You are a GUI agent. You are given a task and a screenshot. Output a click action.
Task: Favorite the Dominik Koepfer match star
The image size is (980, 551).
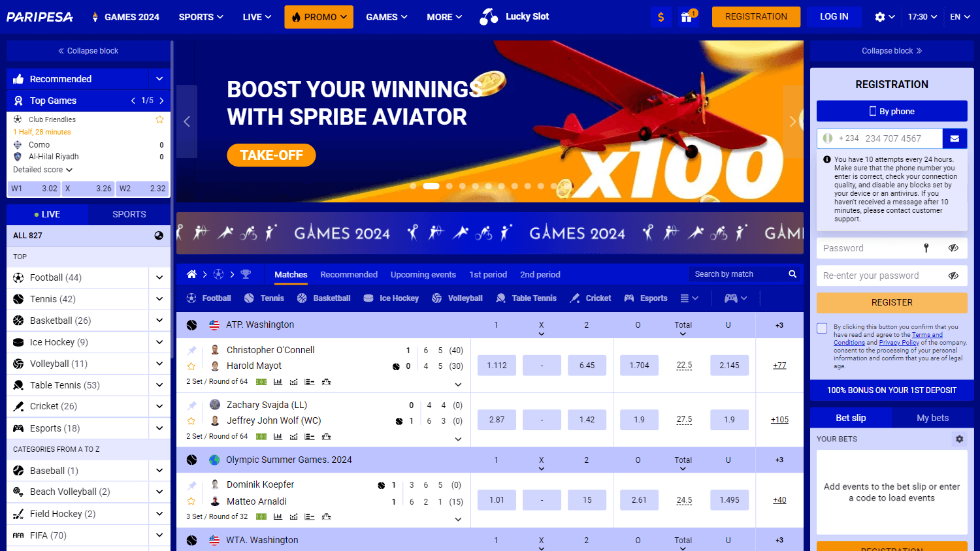(x=191, y=501)
